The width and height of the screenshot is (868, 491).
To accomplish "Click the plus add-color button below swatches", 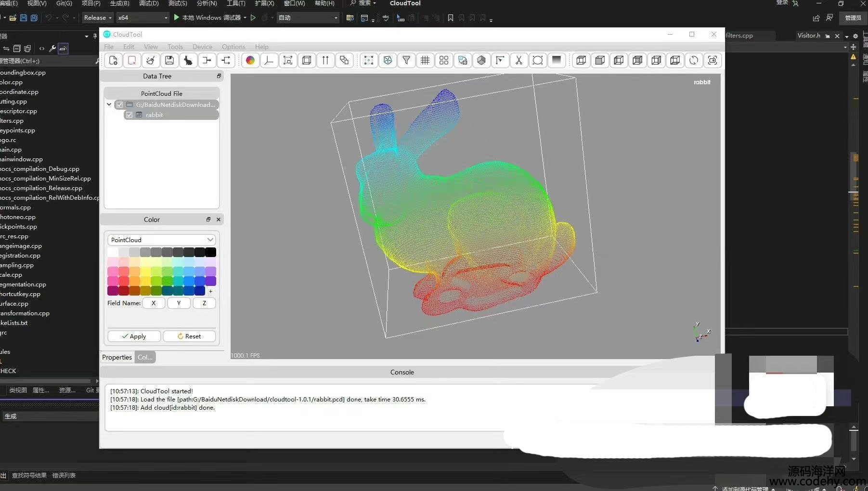I will pyautogui.click(x=210, y=291).
